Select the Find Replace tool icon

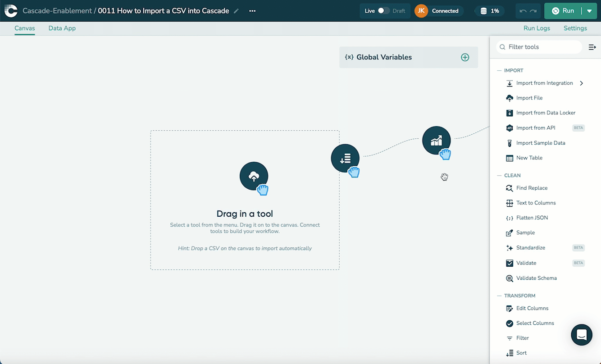510,188
